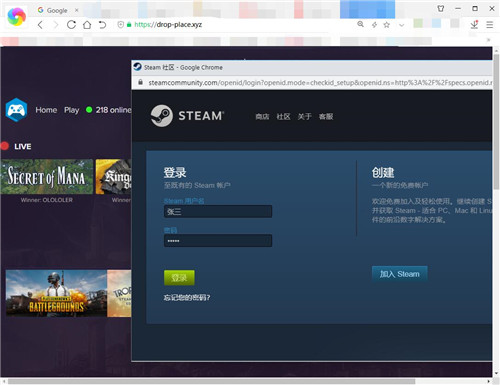The width and height of the screenshot is (500, 385).
Task: Click the browser forward arrow
Action: click(56, 25)
